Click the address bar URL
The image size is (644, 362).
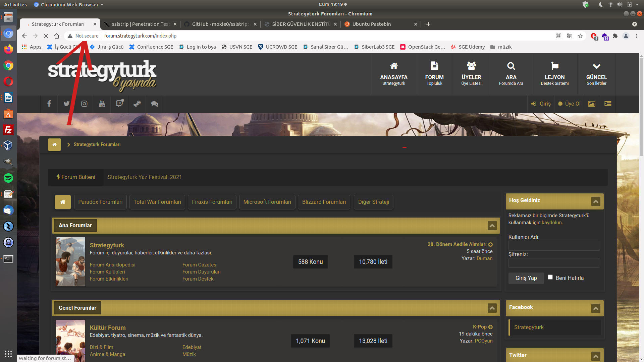[x=140, y=36]
